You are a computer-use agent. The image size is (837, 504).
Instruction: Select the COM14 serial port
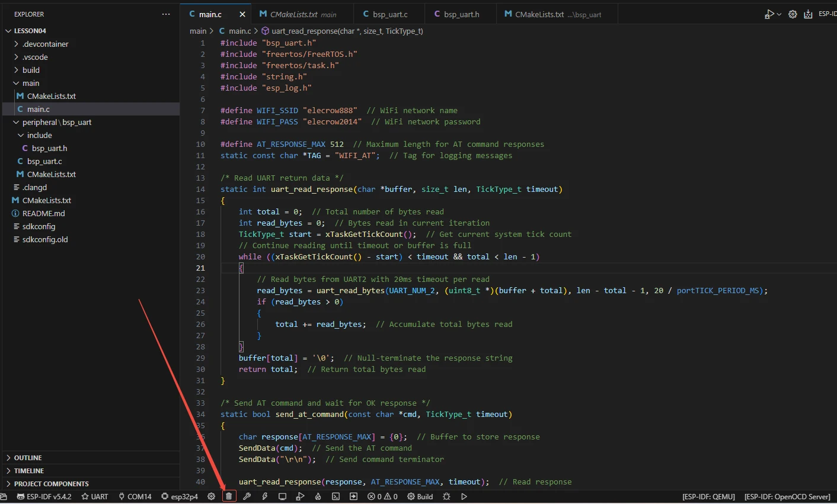(x=135, y=496)
